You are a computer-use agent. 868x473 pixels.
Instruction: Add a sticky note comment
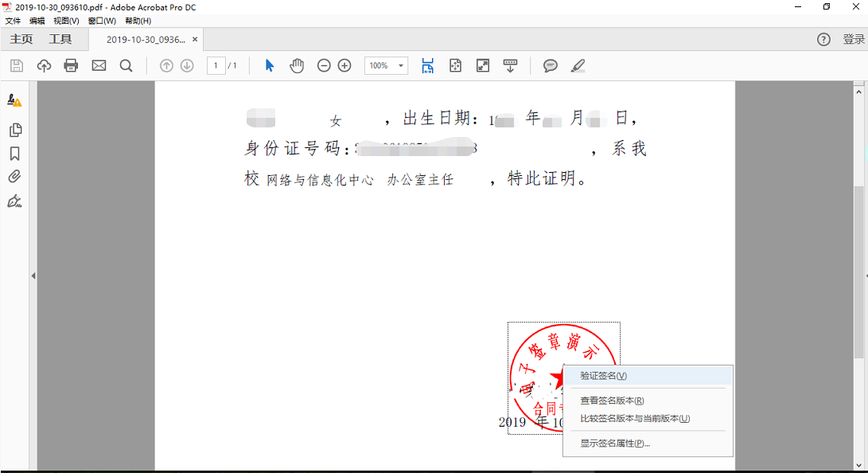click(x=550, y=66)
